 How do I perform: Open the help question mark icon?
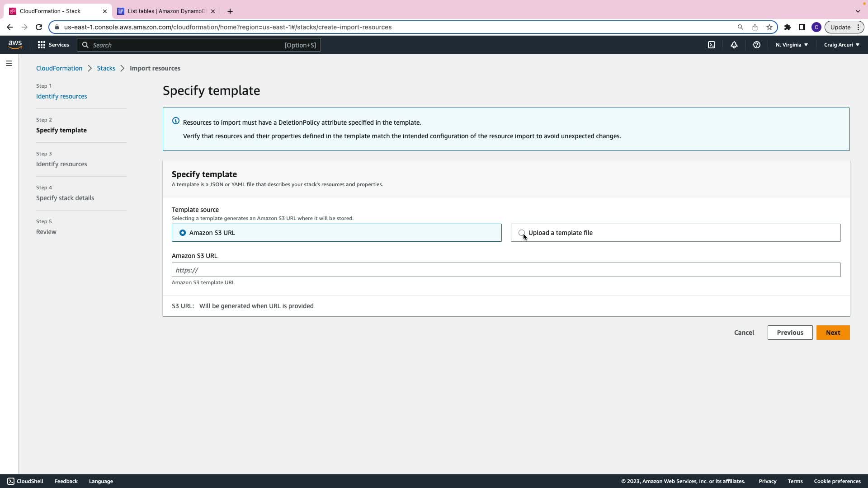[x=756, y=45]
